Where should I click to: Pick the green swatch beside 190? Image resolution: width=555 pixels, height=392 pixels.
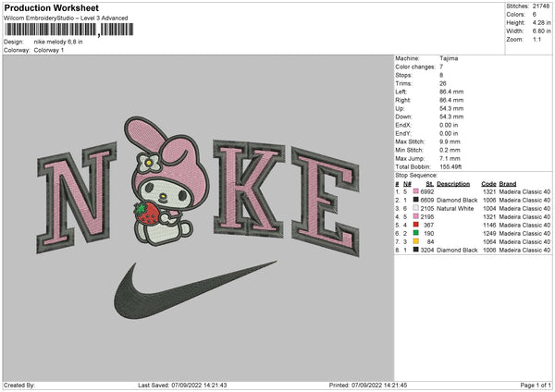tap(416, 233)
